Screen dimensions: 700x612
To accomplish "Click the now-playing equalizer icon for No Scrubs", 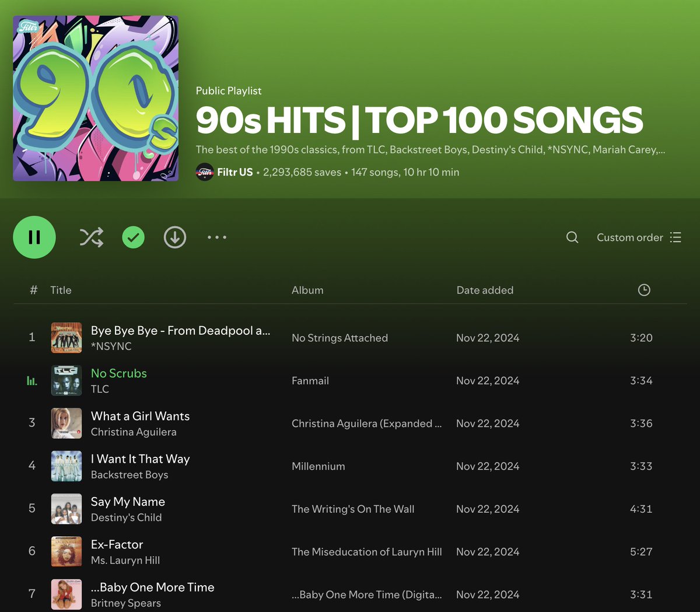I will [x=32, y=381].
